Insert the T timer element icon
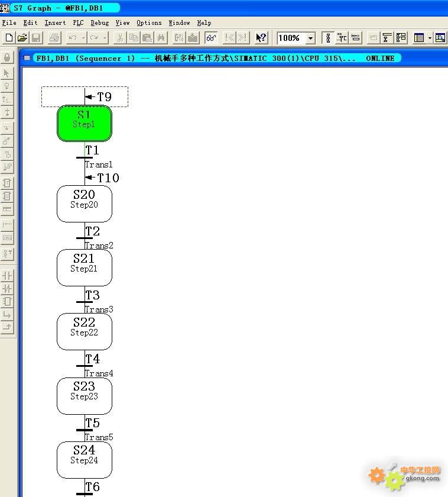The height and width of the screenshot is (497, 448). (x=7, y=183)
